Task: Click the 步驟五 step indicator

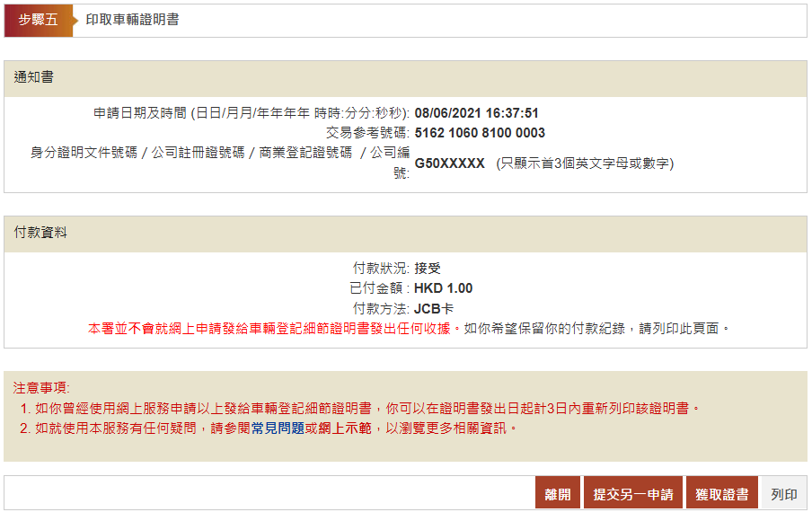Action: 38,19
